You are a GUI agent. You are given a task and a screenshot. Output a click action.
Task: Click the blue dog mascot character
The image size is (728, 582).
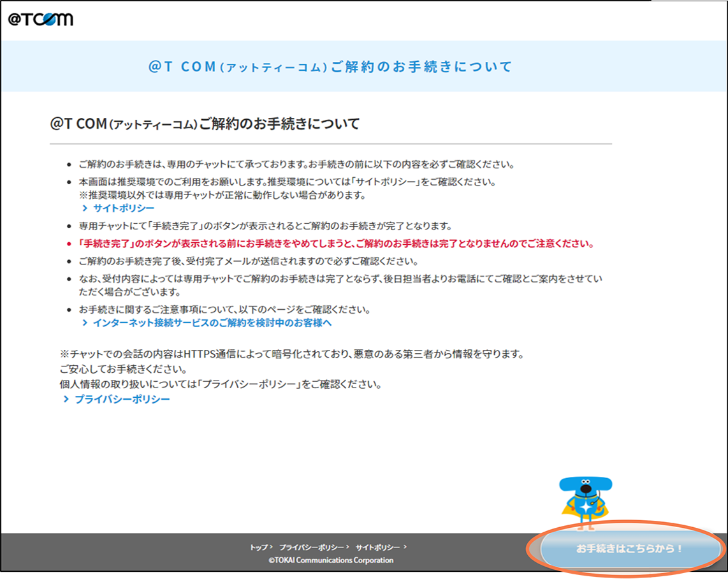(x=585, y=504)
